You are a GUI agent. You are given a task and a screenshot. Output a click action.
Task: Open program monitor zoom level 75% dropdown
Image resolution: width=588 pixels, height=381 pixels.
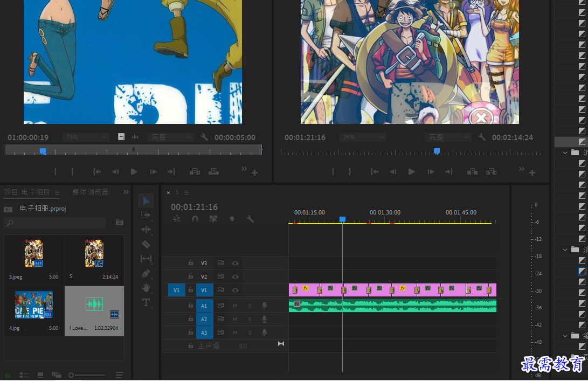point(363,137)
